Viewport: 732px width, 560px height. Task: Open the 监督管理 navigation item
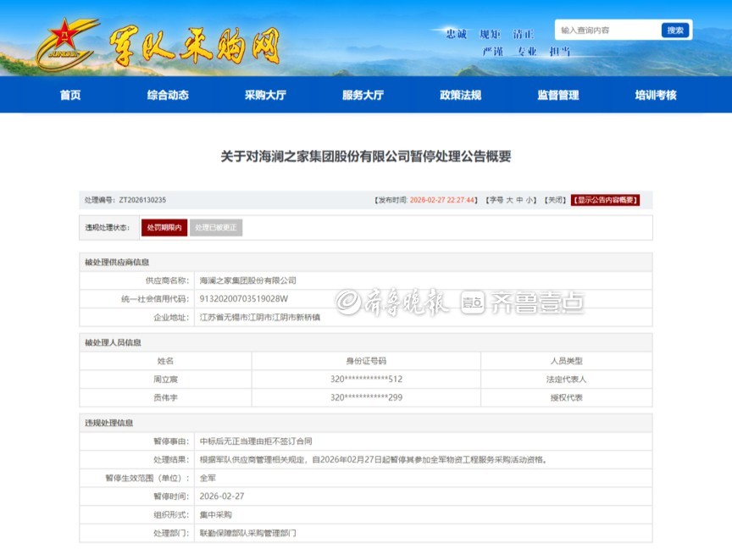pyautogui.click(x=557, y=95)
